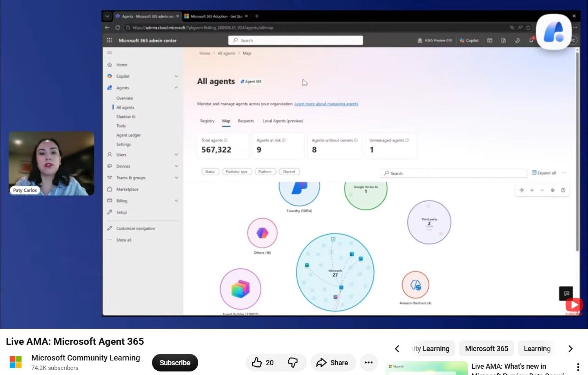Viewport: 588px width, 375px height.
Task: Open the notifications bell icon
Action: click(x=532, y=40)
